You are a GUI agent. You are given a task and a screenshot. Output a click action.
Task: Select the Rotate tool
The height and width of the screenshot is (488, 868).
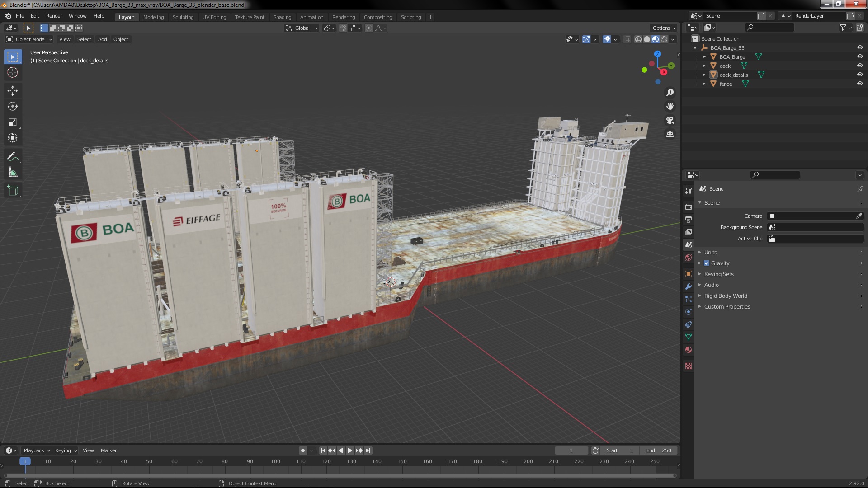pos(13,107)
